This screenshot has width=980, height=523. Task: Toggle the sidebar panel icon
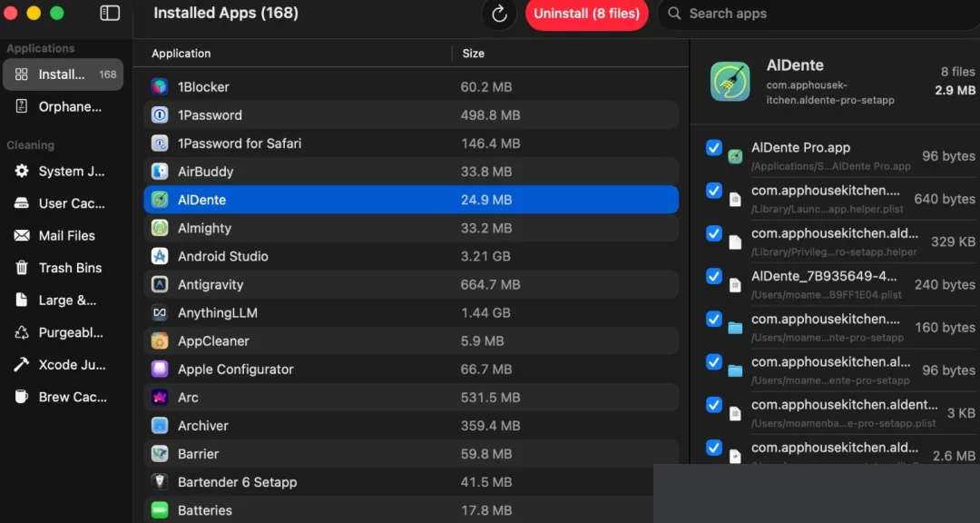pyautogui.click(x=110, y=13)
